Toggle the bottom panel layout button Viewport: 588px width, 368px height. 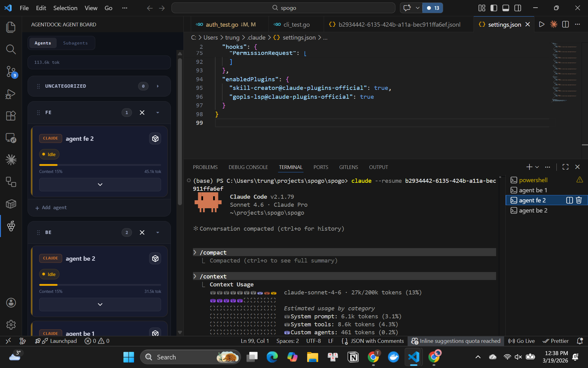coord(506,8)
